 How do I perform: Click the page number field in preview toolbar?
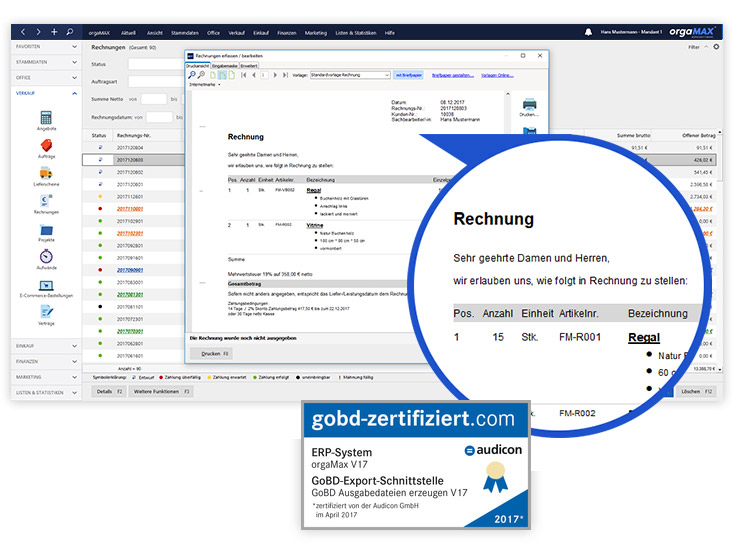[264, 75]
